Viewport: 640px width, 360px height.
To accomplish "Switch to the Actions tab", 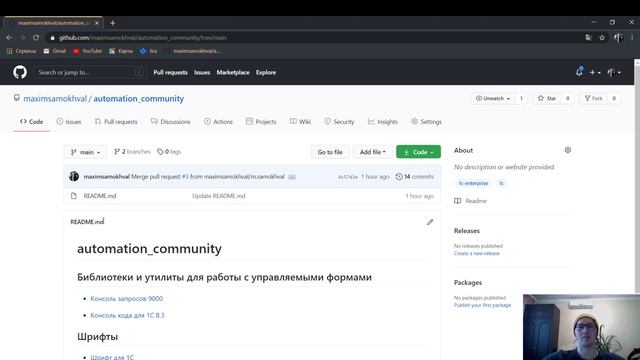I will tap(218, 122).
